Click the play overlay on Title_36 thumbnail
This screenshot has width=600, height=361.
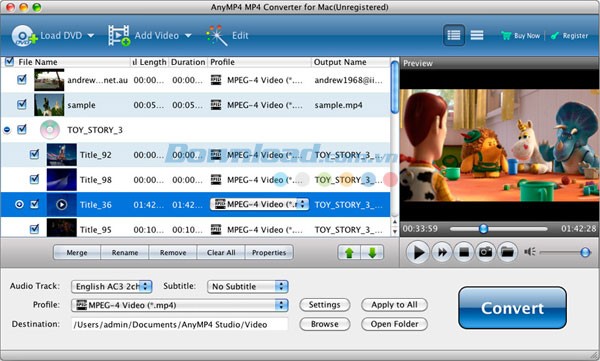62,205
